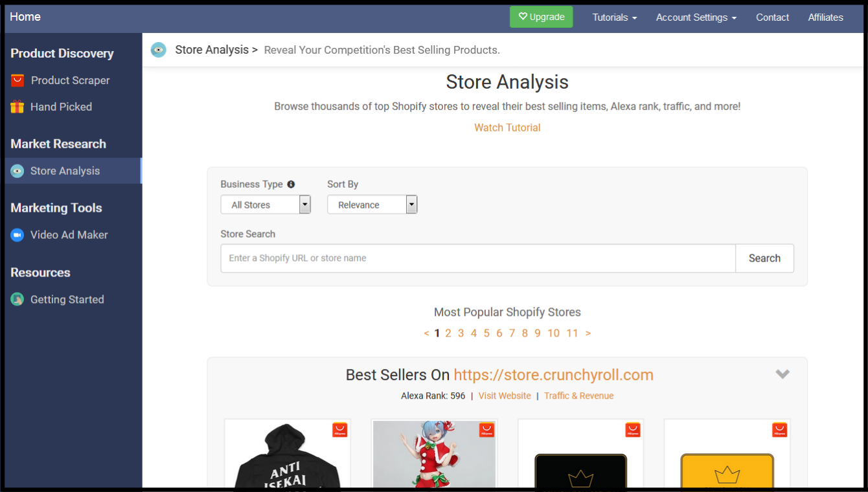Select Store Analysis in sidebar
This screenshot has width=868, height=492.
click(x=73, y=171)
